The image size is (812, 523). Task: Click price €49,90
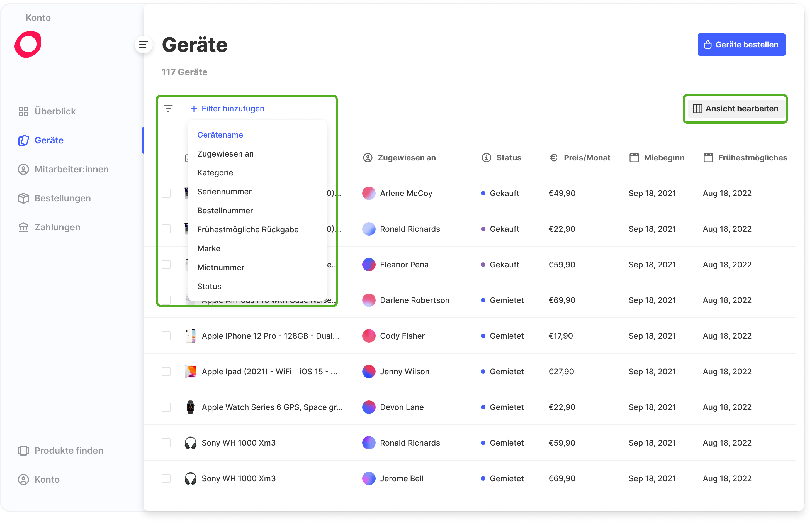[562, 193]
